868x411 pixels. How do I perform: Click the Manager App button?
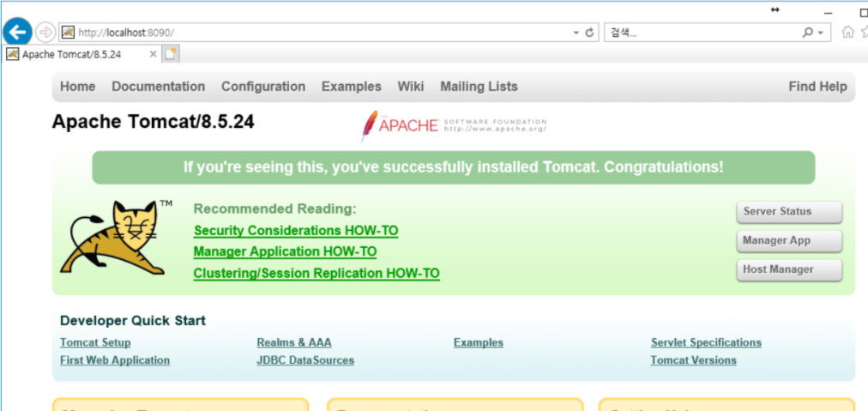[789, 240]
